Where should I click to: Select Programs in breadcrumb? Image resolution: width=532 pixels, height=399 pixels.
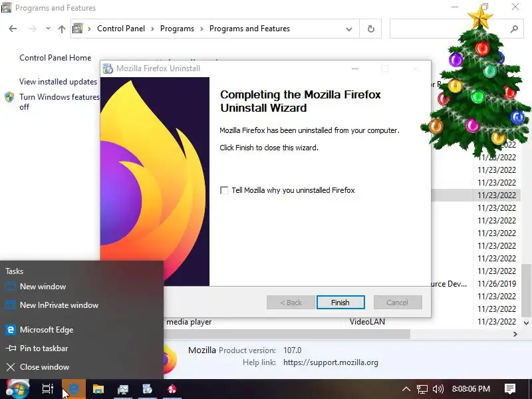pos(177,29)
